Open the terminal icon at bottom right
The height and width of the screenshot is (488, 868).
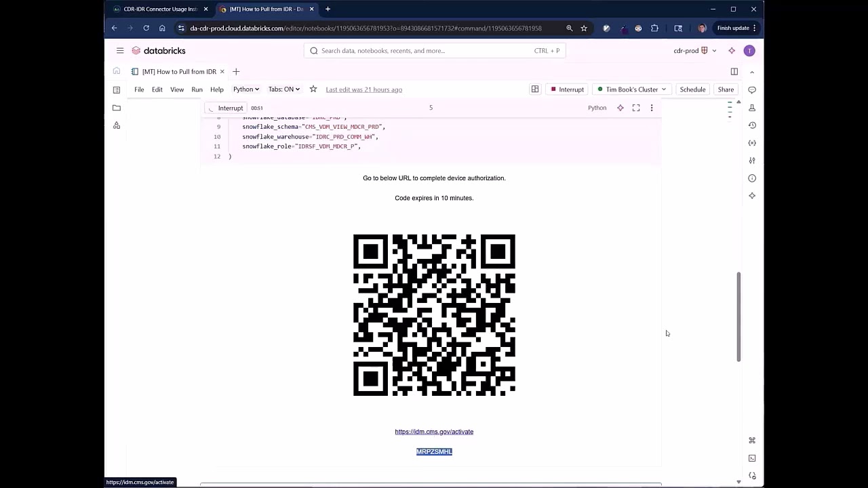pos(752,458)
